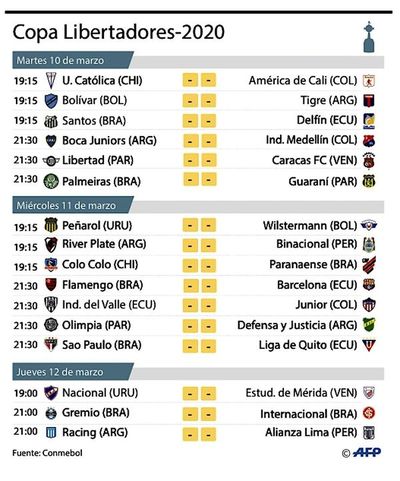400x481 pixels.
Task: Click Gremio home score box
Action: [190, 413]
